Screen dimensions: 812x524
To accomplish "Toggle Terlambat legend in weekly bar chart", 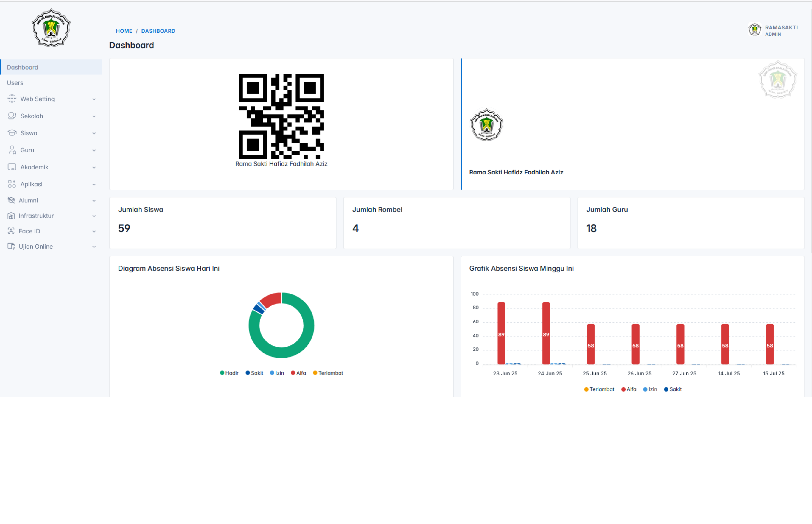I will pos(599,389).
